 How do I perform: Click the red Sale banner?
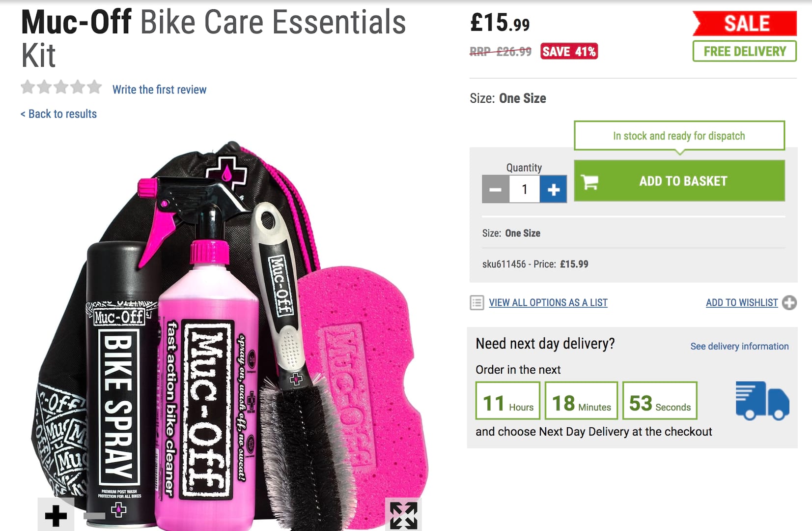click(x=744, y=23)
